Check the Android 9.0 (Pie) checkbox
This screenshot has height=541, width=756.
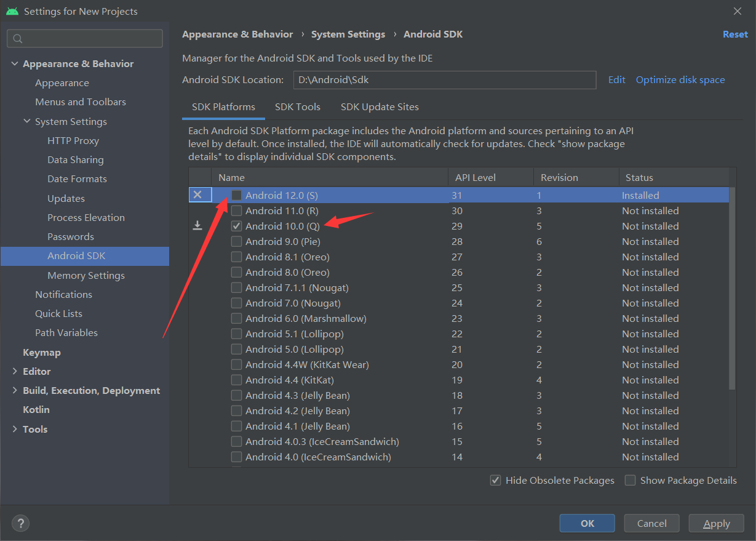[237, 241]
